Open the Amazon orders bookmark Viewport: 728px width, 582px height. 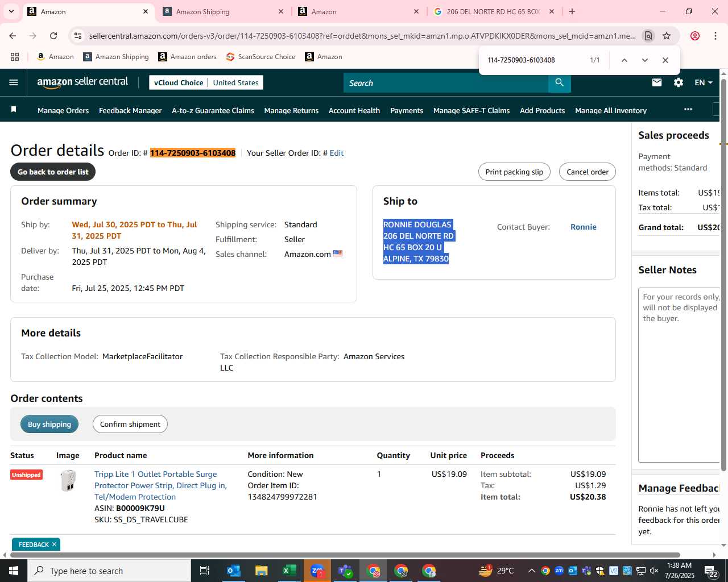coord(188,57)
